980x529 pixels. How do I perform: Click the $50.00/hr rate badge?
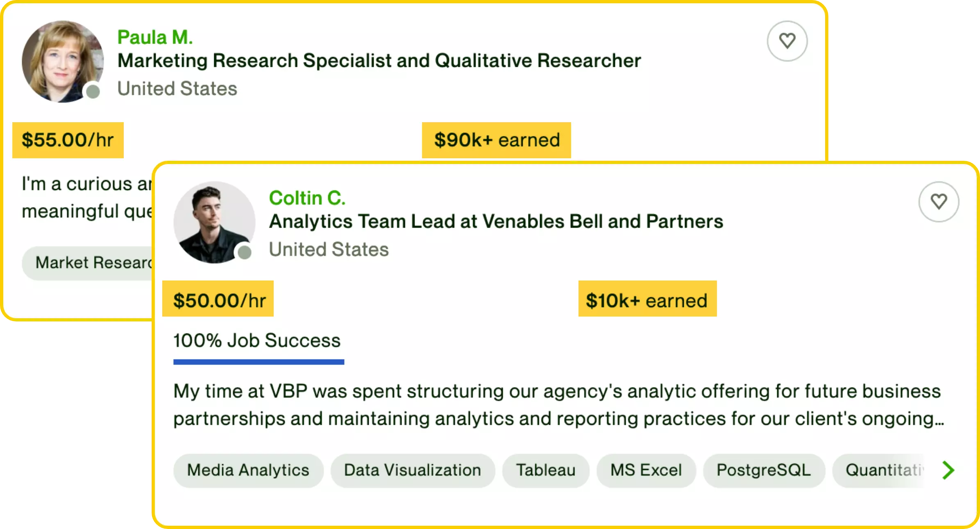tap(218, 299)
